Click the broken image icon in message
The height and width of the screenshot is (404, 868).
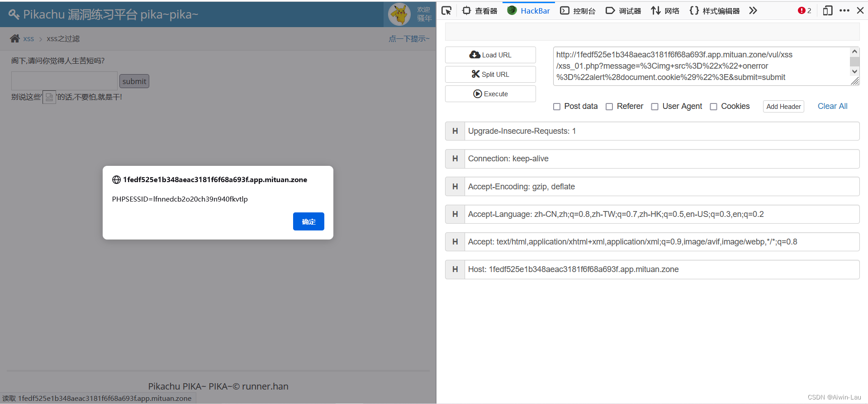(49, 97)
